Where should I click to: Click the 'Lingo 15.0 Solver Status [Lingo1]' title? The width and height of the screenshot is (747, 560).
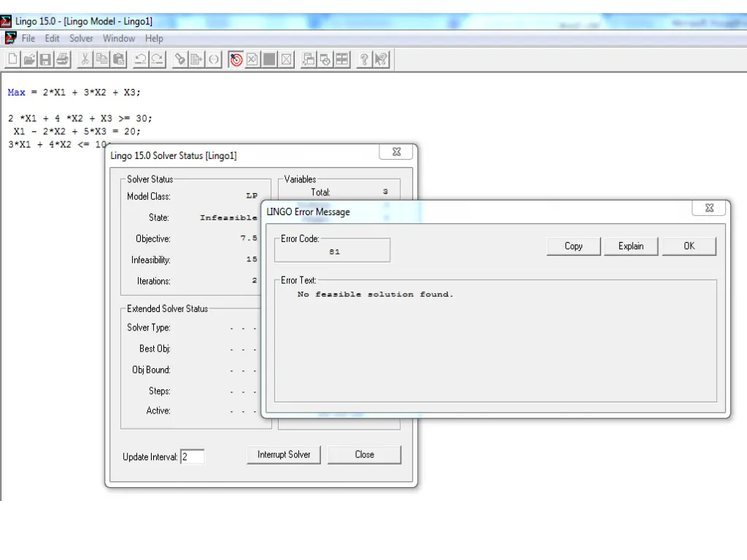click(174, 156)
